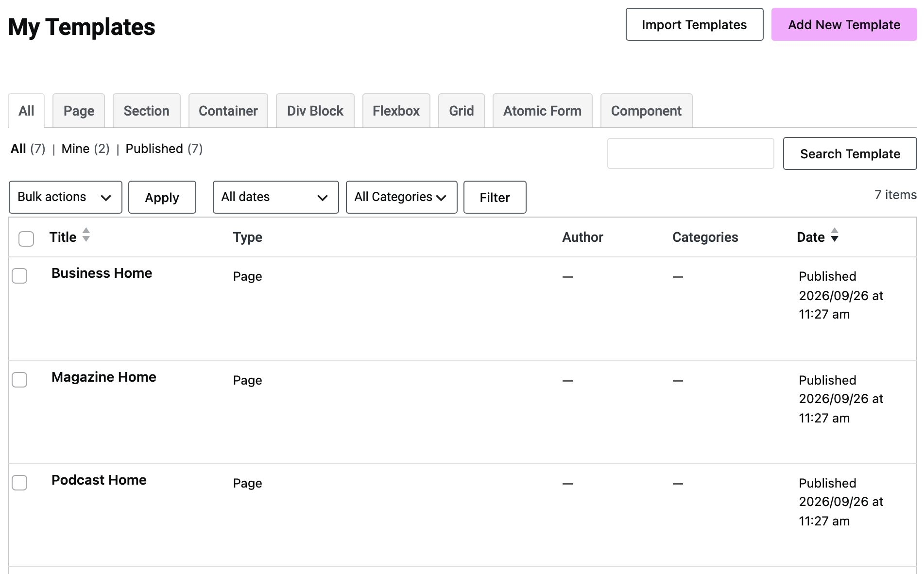Open the Business Home template title
This screenshot has height=574, width=924.
point(102,273)
